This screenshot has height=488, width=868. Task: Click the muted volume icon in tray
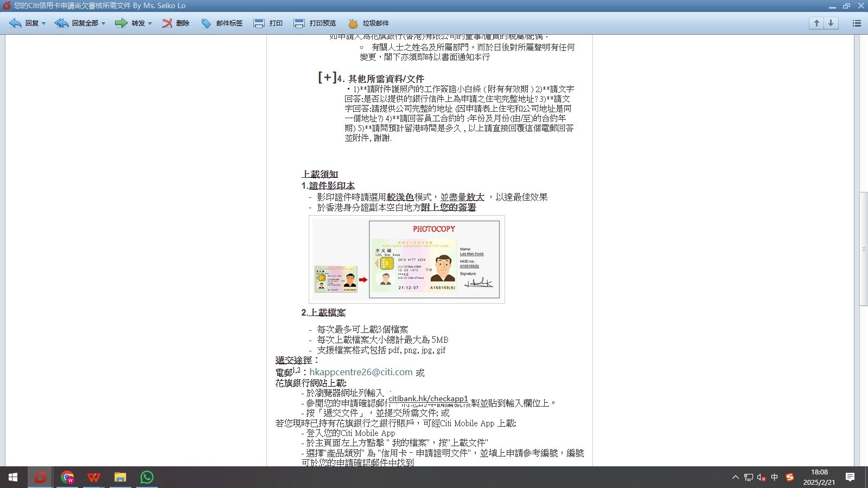tap(762, 477)
